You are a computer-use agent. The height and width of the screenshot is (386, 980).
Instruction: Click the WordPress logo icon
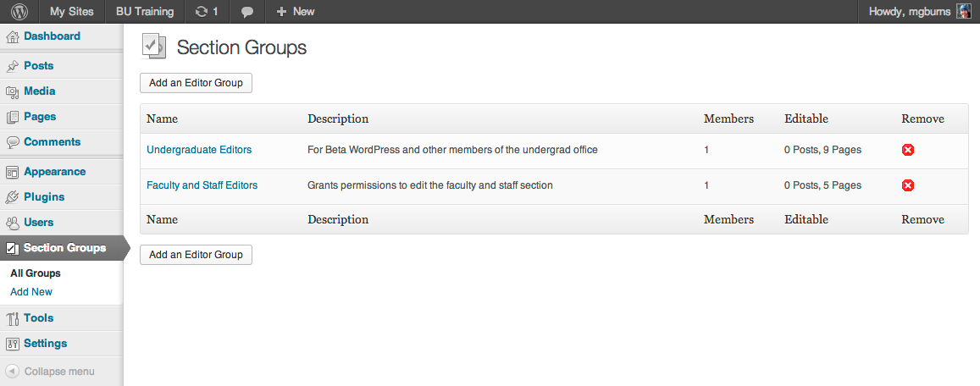pos(19,11)
